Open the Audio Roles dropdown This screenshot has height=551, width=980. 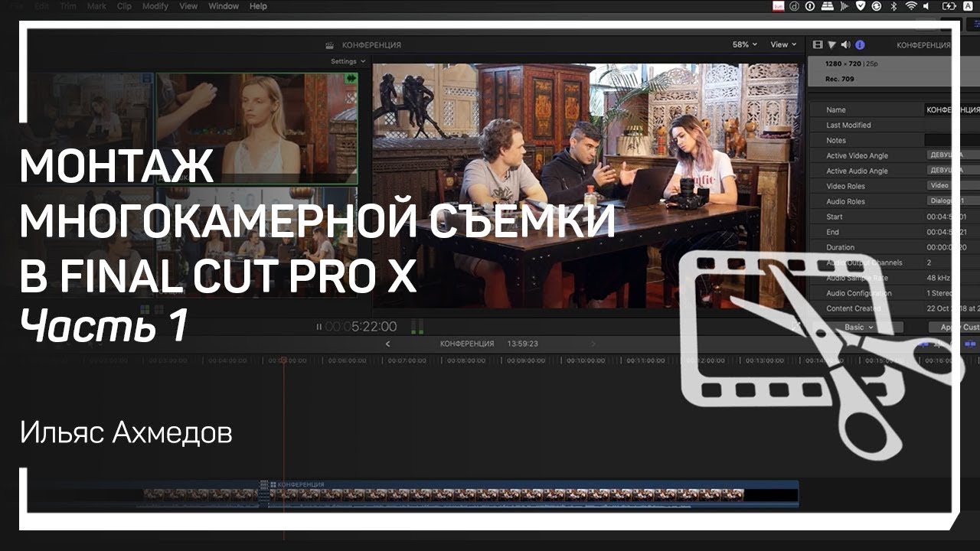pyautogui.click(x=952, y=201)
